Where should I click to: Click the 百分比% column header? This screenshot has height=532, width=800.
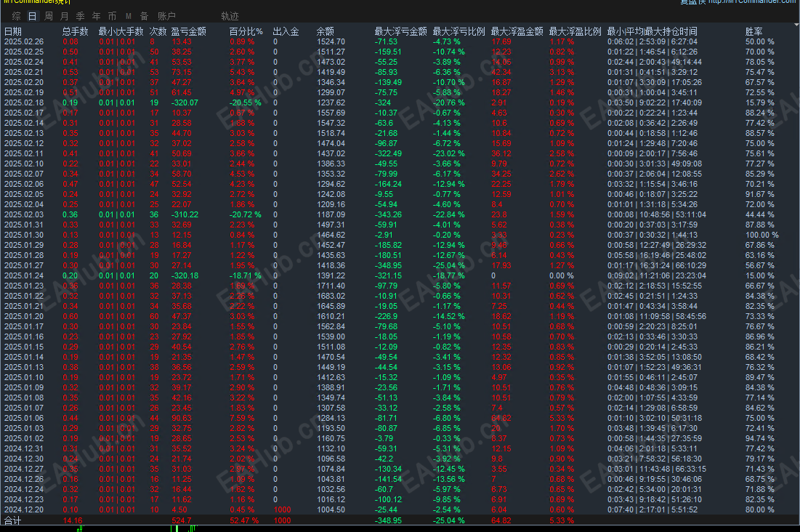[246, 32]
